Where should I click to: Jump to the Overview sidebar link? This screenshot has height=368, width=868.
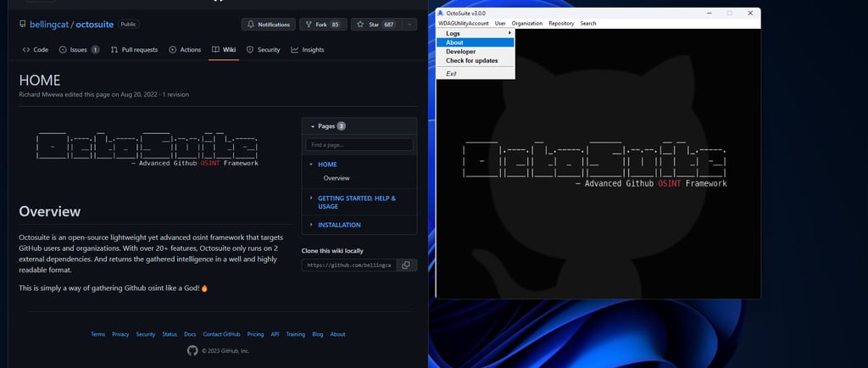[337, 178]
